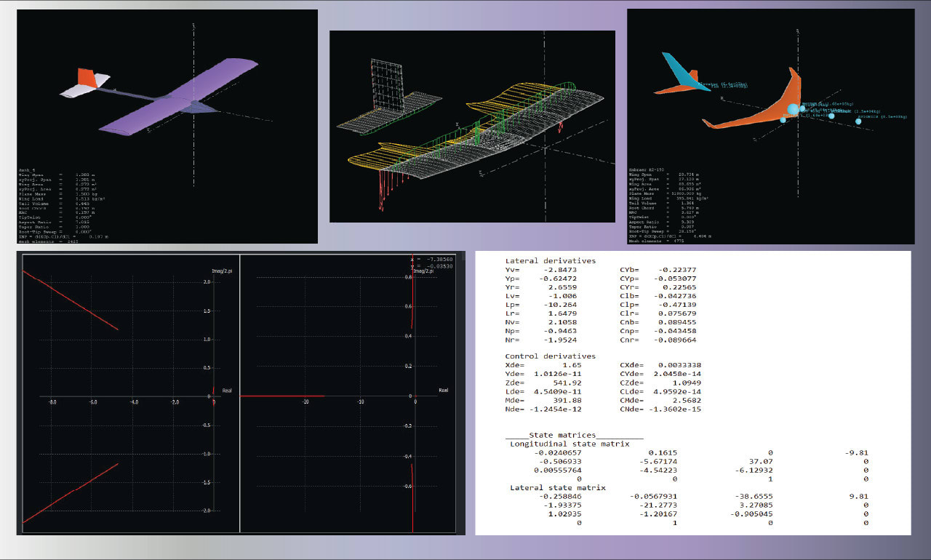The height and width of the screenshot is (560, 931).
Task: Click the lower red root-locus line in left plot
Action: coord(73,493)
